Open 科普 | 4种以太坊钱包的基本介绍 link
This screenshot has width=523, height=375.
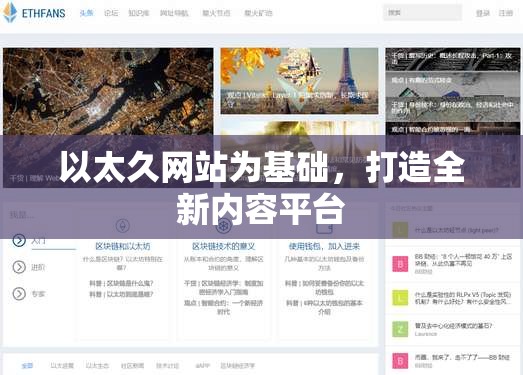pos(324,307)
